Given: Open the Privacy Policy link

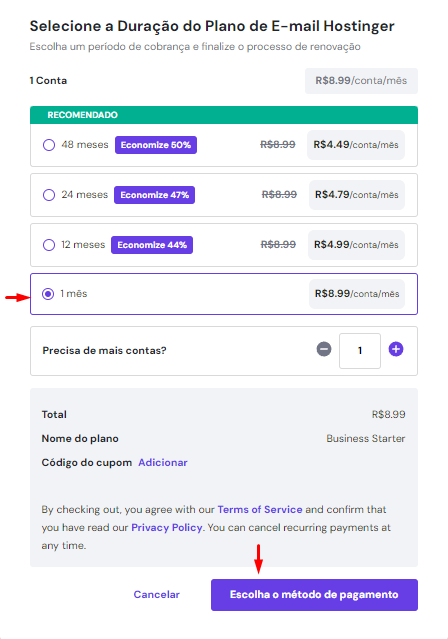Looking at the screenshot, I should pos(167,527).
